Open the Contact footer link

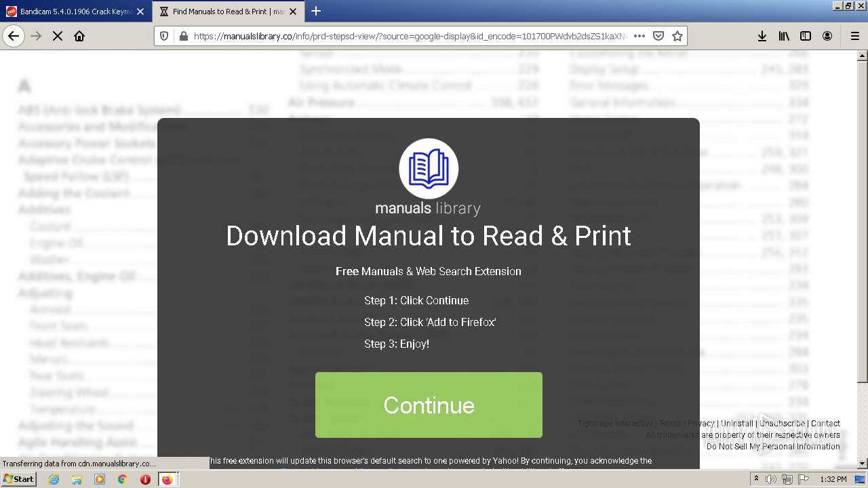[825, 424]
